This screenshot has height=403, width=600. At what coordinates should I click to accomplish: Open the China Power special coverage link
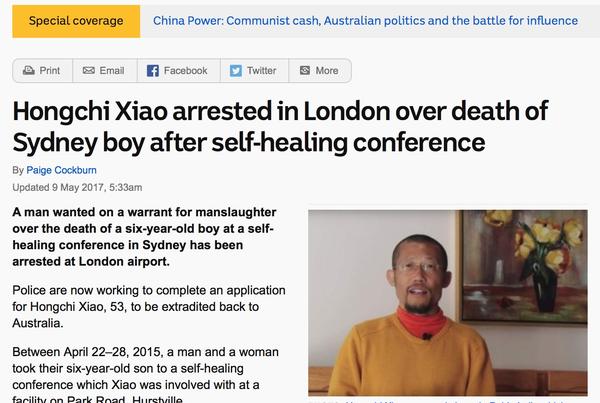click(365, 21)
